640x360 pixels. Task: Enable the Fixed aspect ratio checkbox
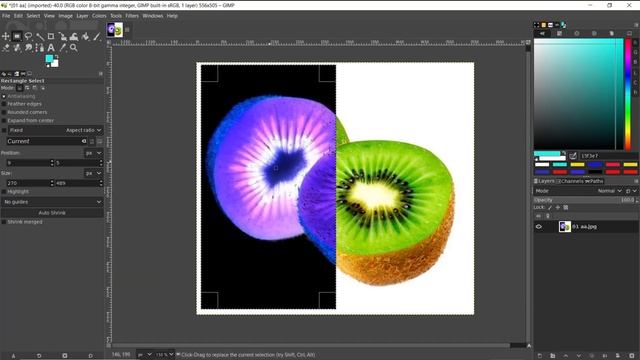coord(4,130)
